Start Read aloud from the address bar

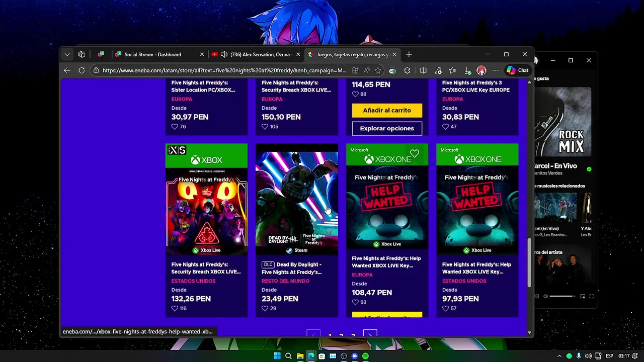pos(367,70)
